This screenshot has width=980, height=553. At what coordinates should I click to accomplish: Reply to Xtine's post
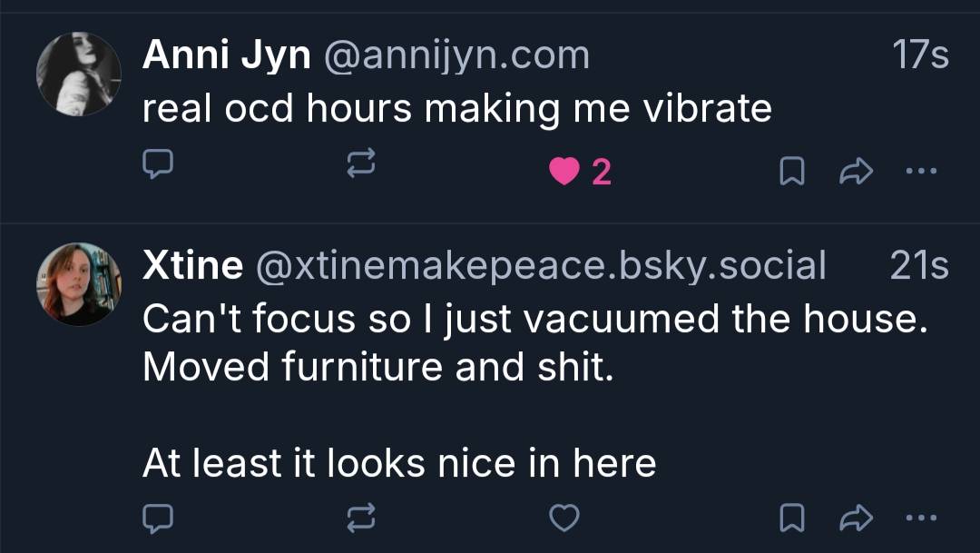tap(159, 518)
